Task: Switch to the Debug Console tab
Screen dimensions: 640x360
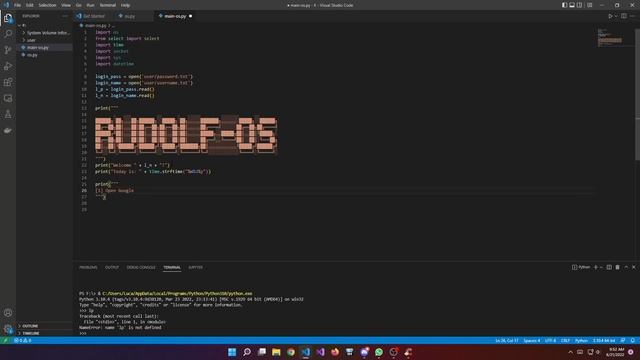Action: coord(141,267)
